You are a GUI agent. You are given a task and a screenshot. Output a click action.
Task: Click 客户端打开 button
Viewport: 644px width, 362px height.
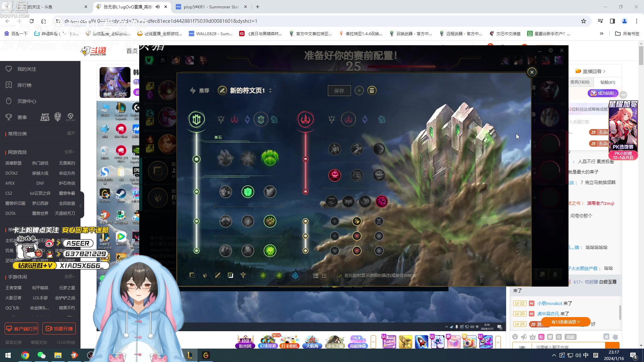pyautogui.click(x=21, y=329)
